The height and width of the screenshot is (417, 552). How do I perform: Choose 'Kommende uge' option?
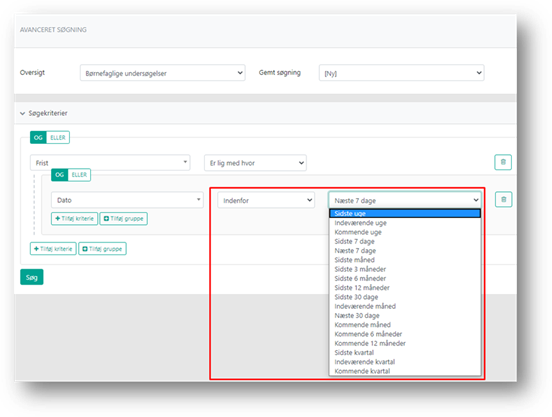coord(405,232)
